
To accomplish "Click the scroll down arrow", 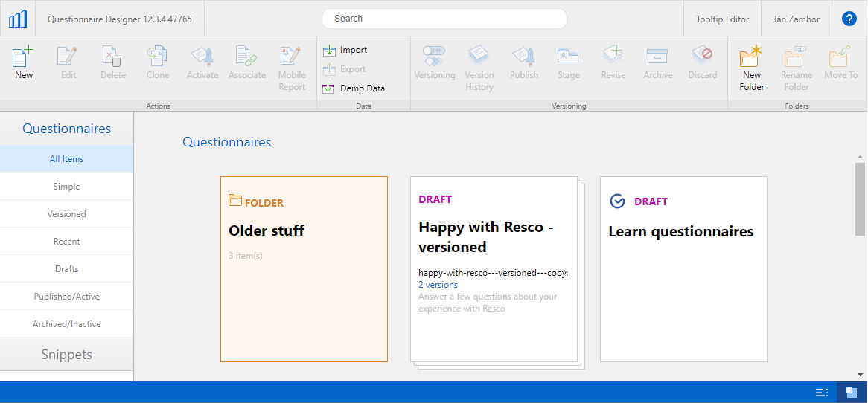I will (860, 374).
